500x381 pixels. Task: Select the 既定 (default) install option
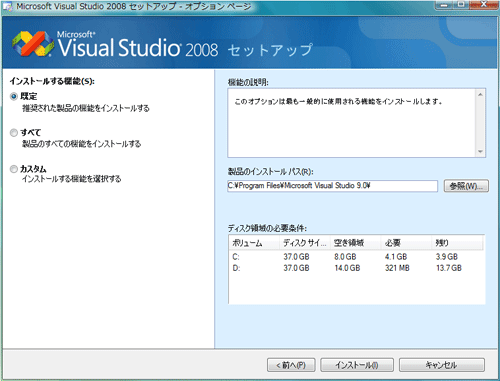point(14,97)
